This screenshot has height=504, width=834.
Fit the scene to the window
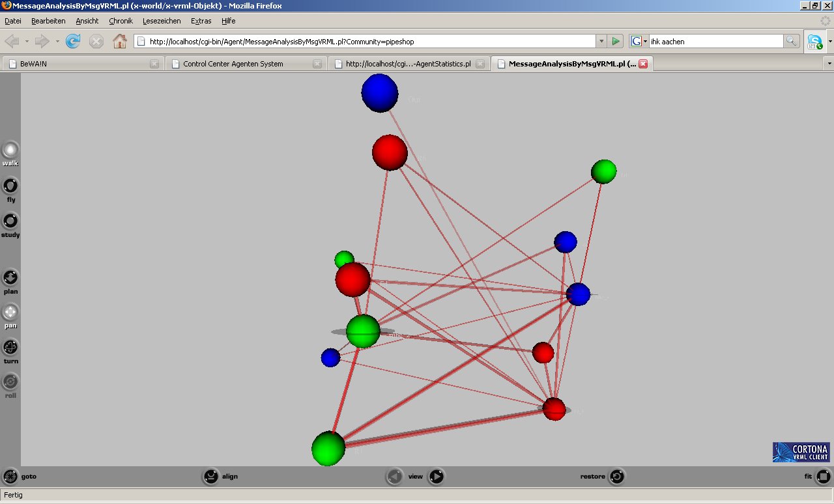pos(824,477)
